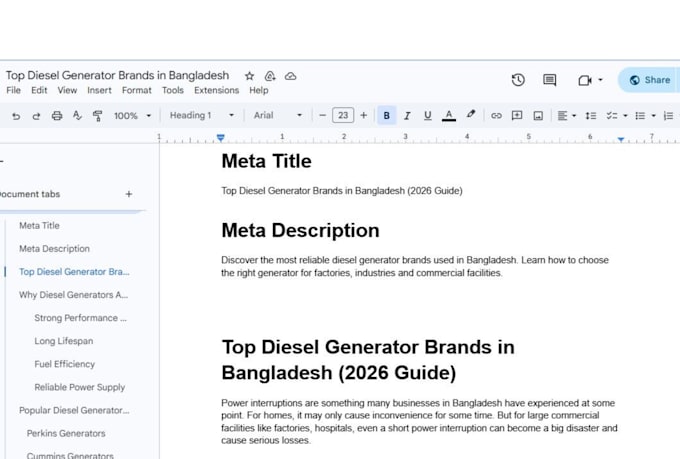Open bulleted list options arrow
This screenshot has height=459, width=680.
(654, 116)
